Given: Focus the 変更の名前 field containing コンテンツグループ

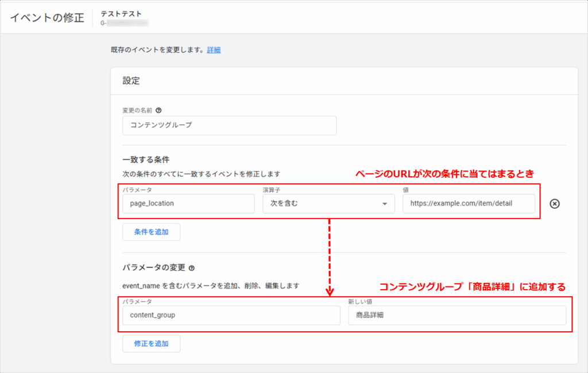Looking at the screenshot, I should (229, 125).
